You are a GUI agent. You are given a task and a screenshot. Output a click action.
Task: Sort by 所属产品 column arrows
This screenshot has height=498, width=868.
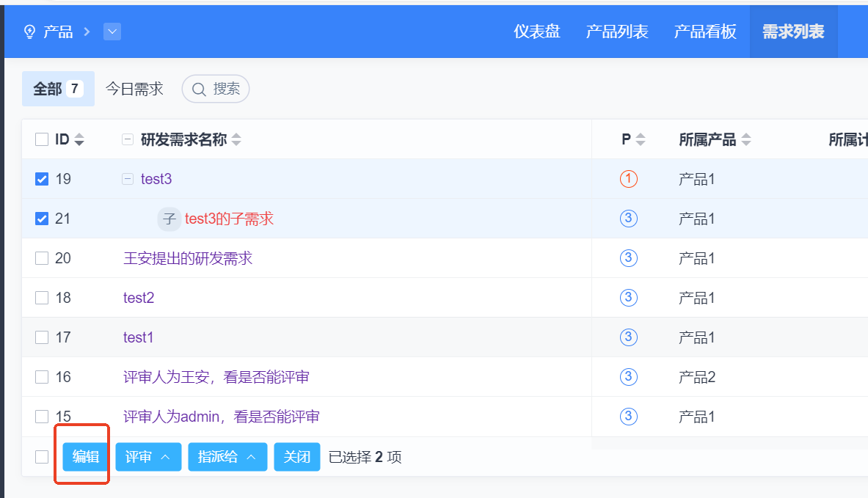pyautogui.click(x=746, y=139)
